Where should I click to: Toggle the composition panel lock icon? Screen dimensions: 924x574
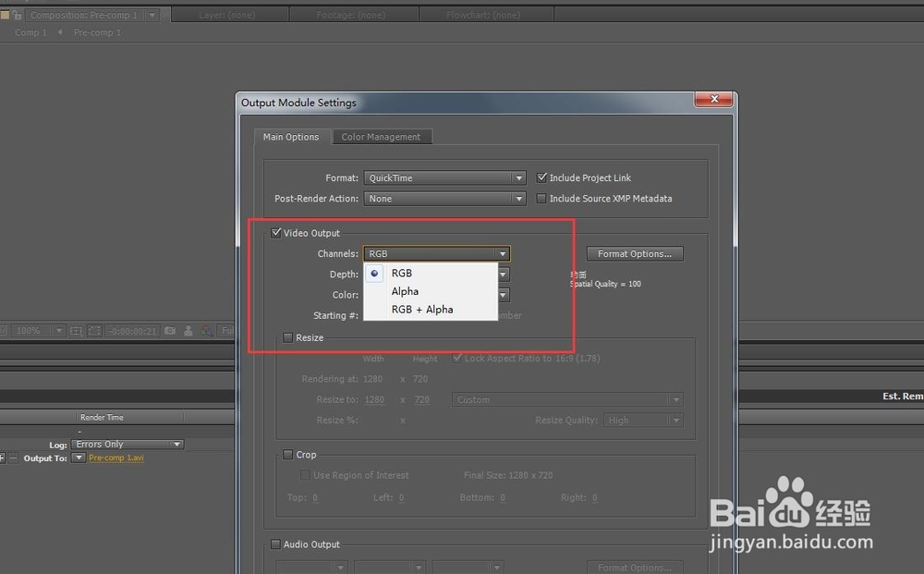[17, 15]
